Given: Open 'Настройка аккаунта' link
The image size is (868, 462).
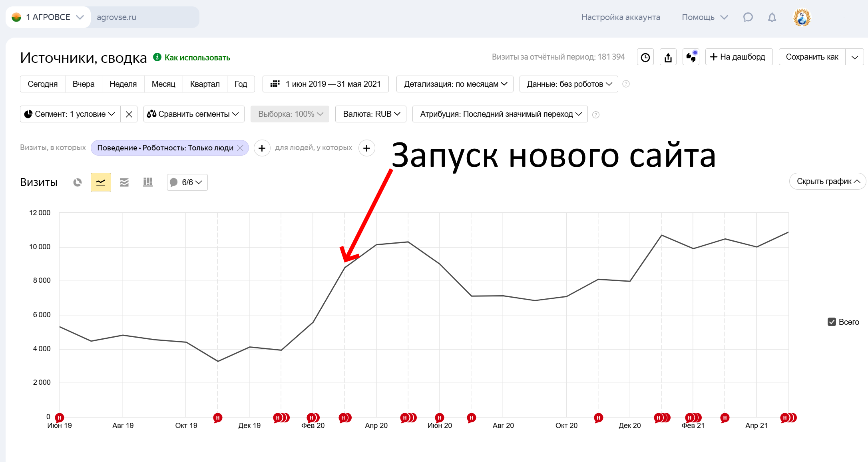Looking at the screenshot, I should coord(621,17).
